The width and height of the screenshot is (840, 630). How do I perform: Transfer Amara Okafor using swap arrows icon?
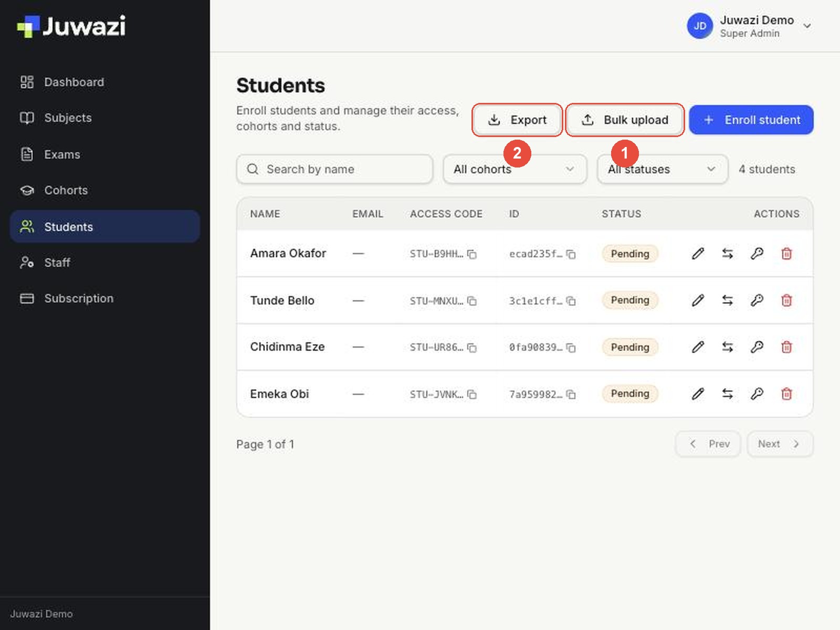[727, 254]
